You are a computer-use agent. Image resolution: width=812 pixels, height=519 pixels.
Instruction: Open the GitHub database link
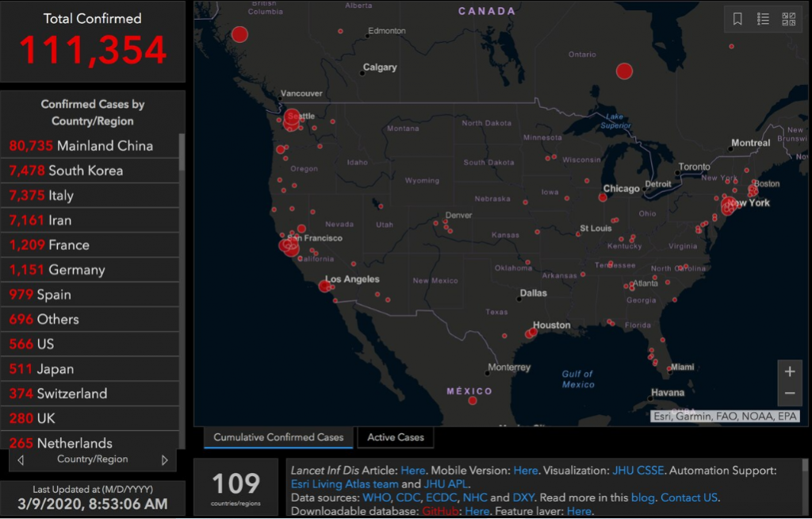coord(440,511)
